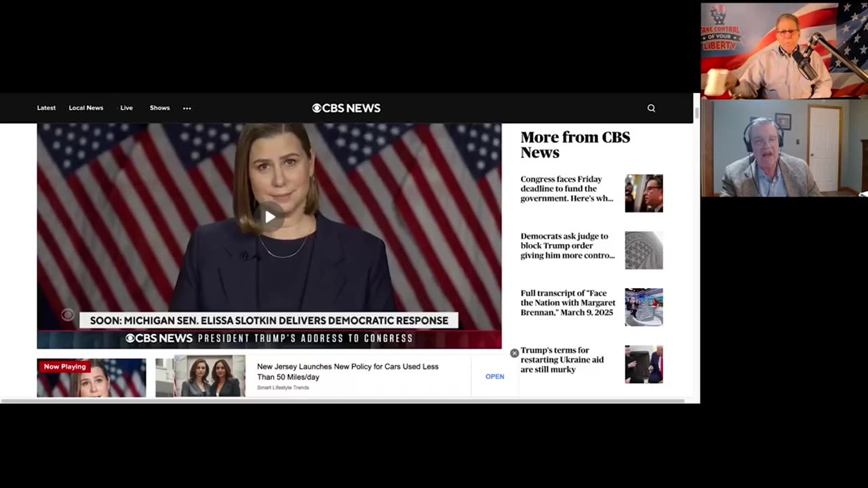Play the Elissa Slotkin video
Image resolution: width=868 pixels, height=488 pixels.
tap(269, 217)
